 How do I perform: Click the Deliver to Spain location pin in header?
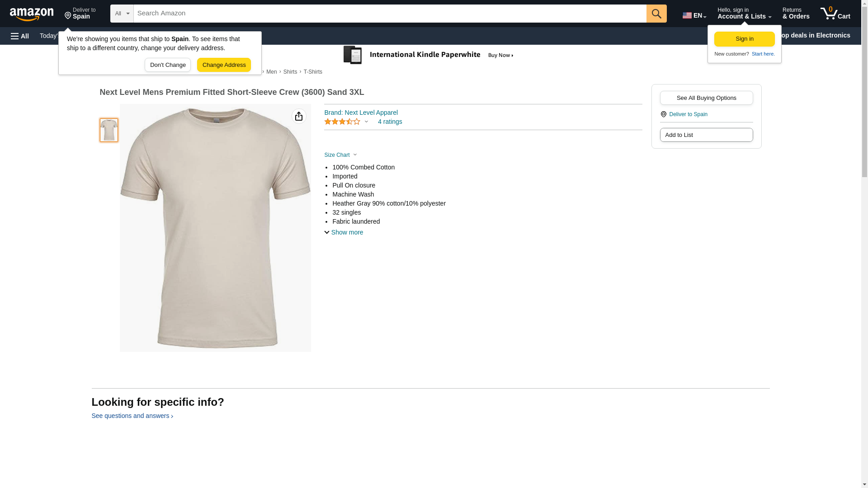click(x=80, y=14)
